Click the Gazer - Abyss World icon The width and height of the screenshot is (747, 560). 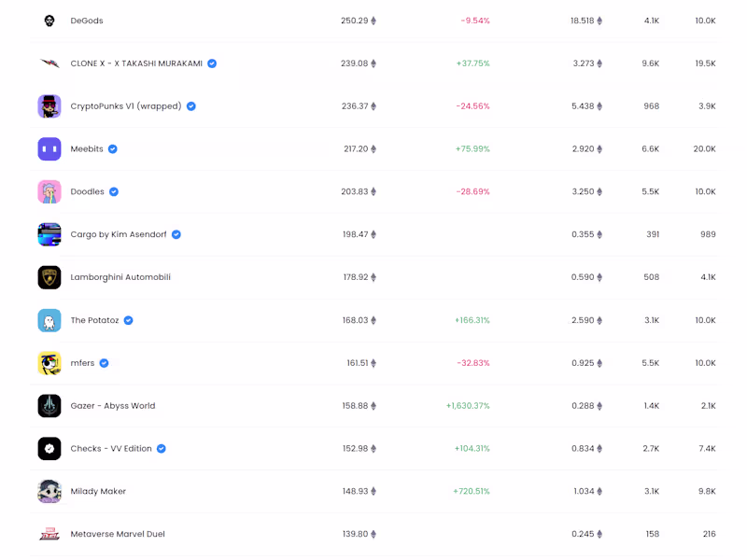click(49, 406)
